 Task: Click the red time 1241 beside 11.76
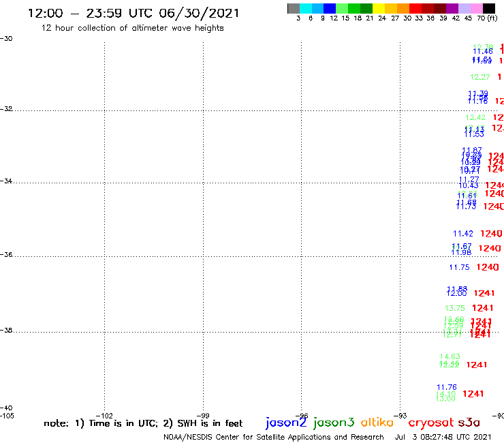click(473, 394)
